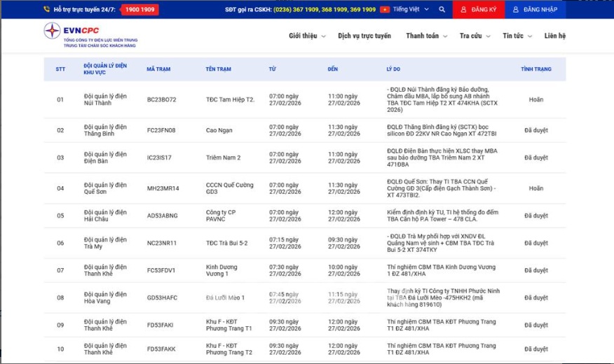614x364 pixels.
Task: Go to the Liên hệ page
Action: coord(554,36)
